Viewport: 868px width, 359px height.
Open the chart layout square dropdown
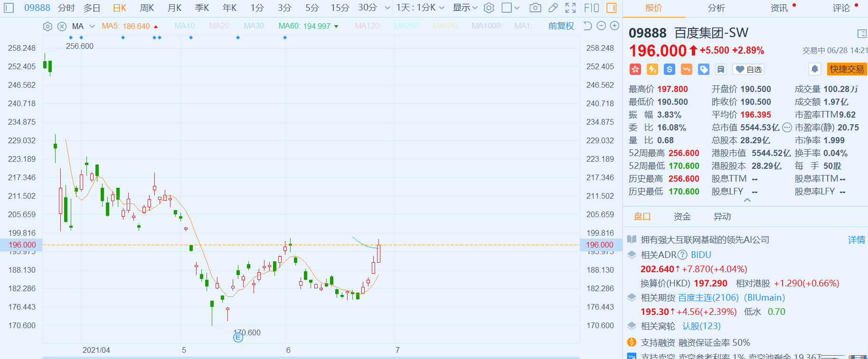pyautogui.click(x=510, y=8)
